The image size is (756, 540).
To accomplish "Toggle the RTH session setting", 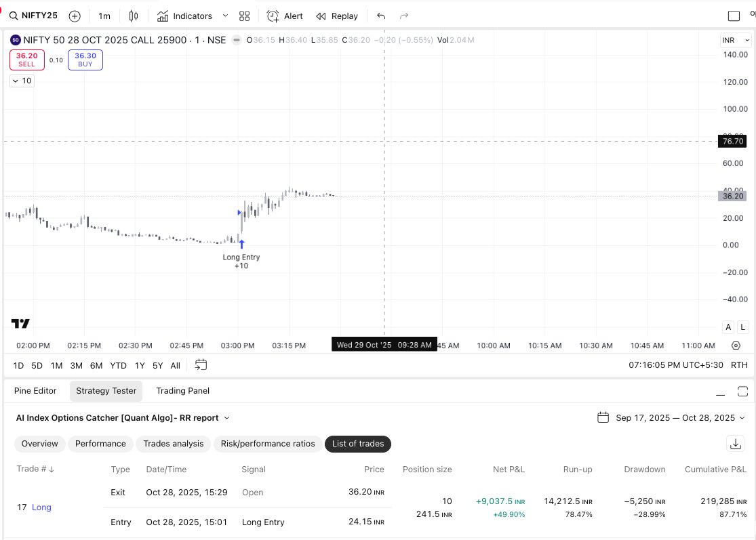I will tap(738, 365).
